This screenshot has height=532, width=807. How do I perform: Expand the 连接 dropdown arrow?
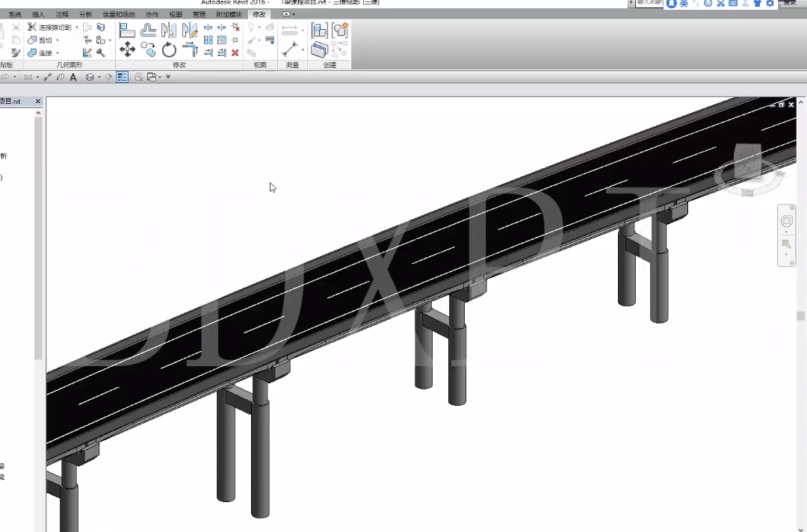click(58, 53)
